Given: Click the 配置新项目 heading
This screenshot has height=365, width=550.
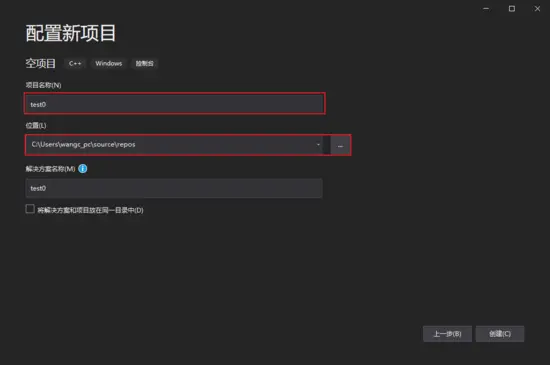Looking at the screenshot, I should coord(71,33).
